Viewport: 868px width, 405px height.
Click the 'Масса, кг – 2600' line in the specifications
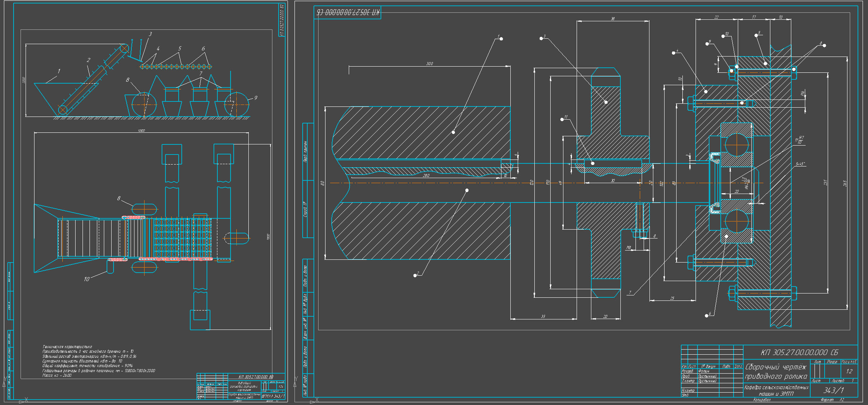[x=57, y=375]
